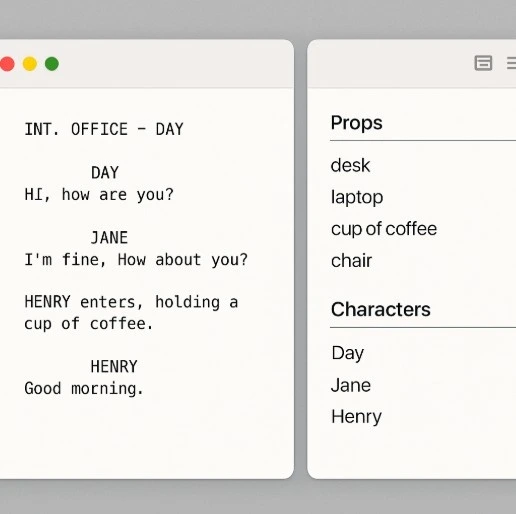Image resolution: width=516 pixels, height=514 pixels.
Task: Click the green zoom button of script window
Action: 52,64
